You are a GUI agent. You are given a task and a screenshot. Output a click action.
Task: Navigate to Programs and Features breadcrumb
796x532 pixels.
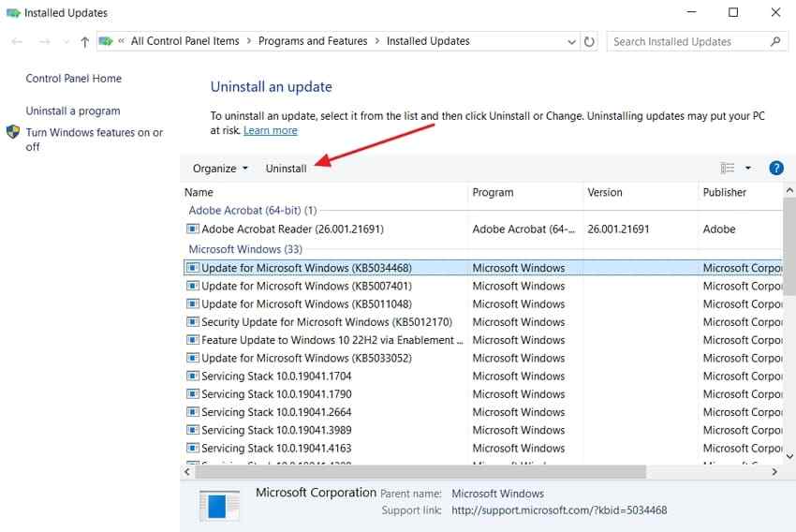point(313,41)
